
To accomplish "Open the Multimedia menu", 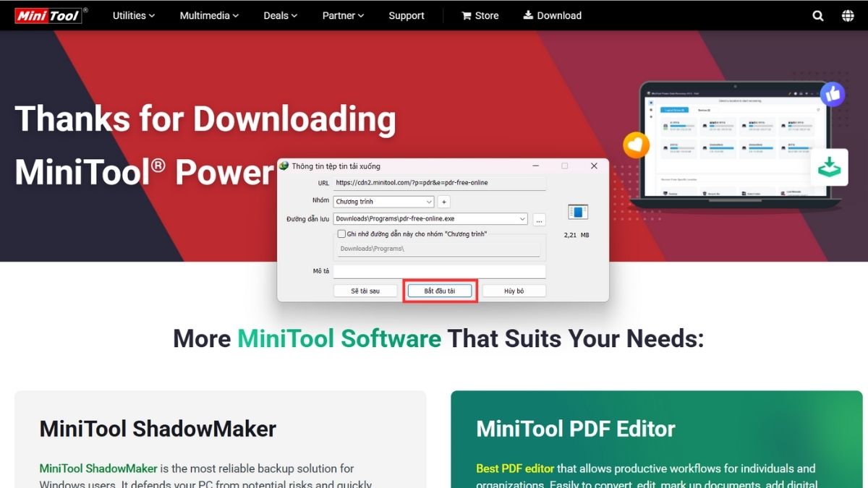I will pos(209,15).
